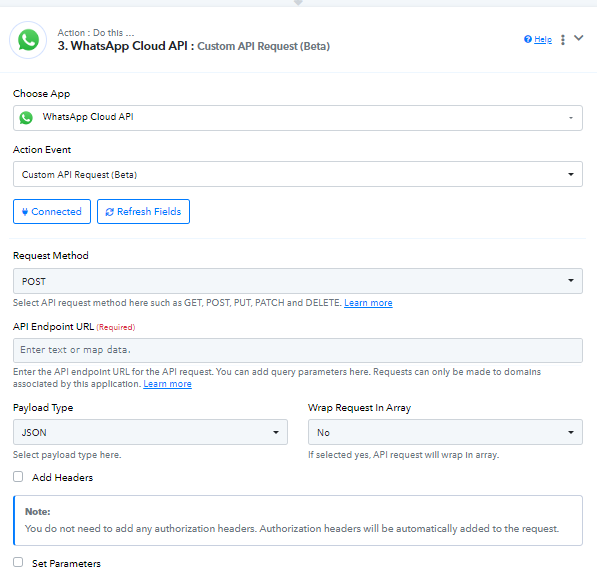Open the Payload Type dropdown
This screenshot has height=567, width=597.
click(x=150, y=432)
